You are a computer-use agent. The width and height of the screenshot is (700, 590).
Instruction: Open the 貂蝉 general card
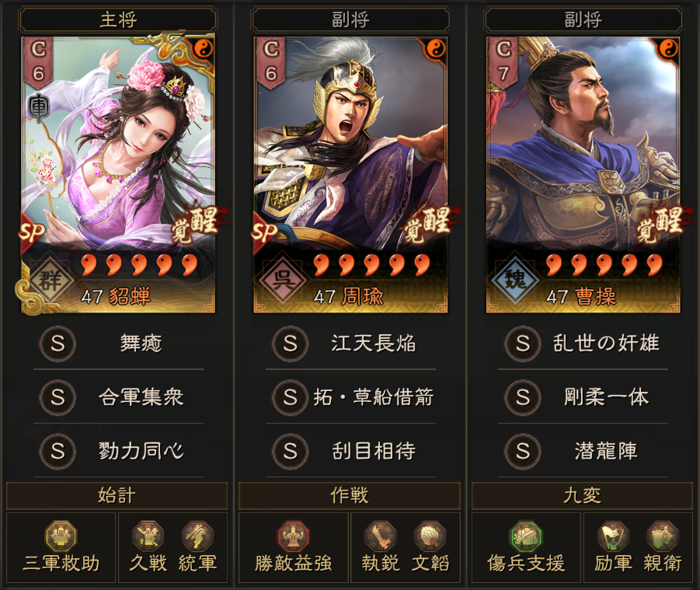click(118, 175)
